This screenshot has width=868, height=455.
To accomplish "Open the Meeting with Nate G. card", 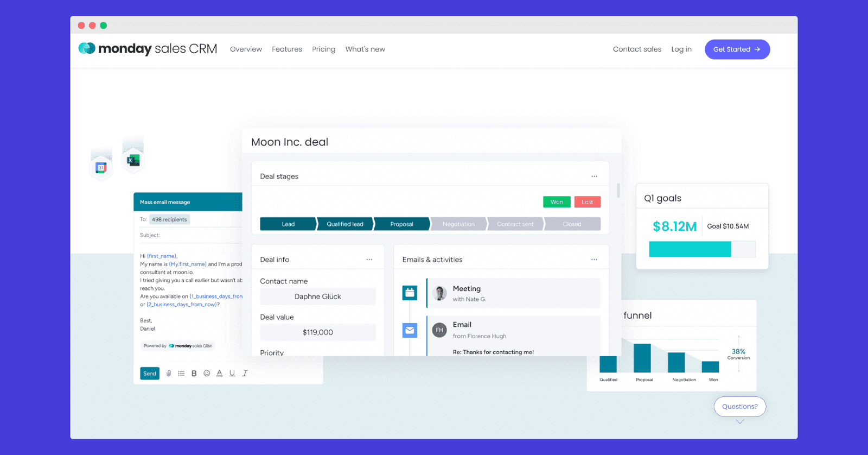I will [513, 293].
